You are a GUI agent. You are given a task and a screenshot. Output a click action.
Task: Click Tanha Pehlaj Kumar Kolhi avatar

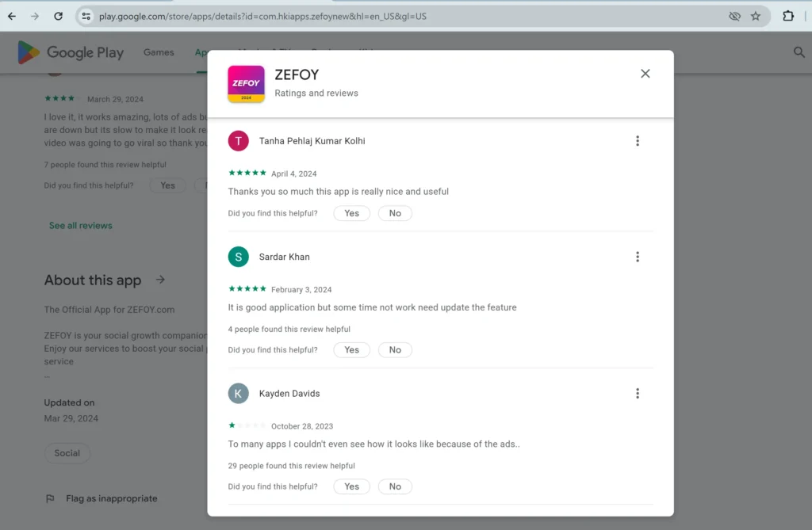click(238, 141)
